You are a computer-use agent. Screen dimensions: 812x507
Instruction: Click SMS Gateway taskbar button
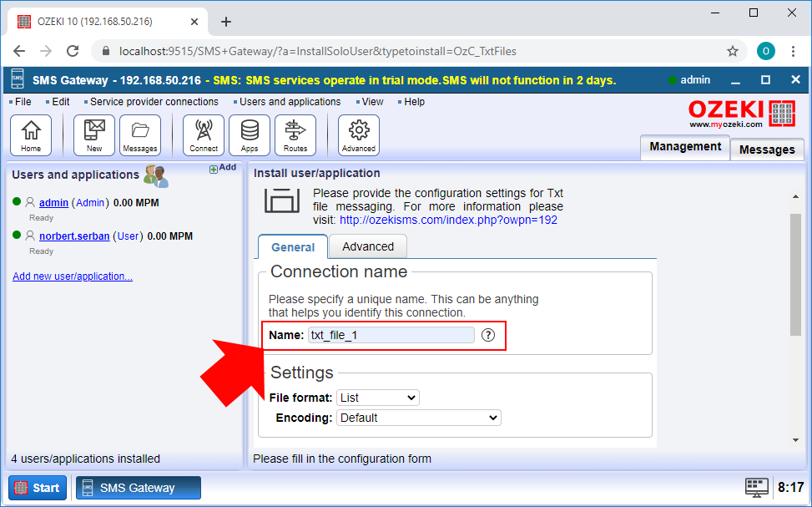pyautogui.click(x=139, y=488)
